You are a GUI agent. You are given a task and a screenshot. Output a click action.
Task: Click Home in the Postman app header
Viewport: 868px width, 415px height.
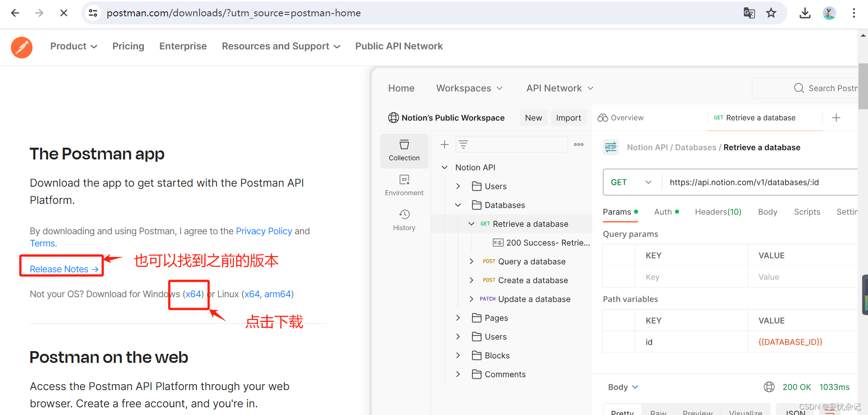pos(401,88)
